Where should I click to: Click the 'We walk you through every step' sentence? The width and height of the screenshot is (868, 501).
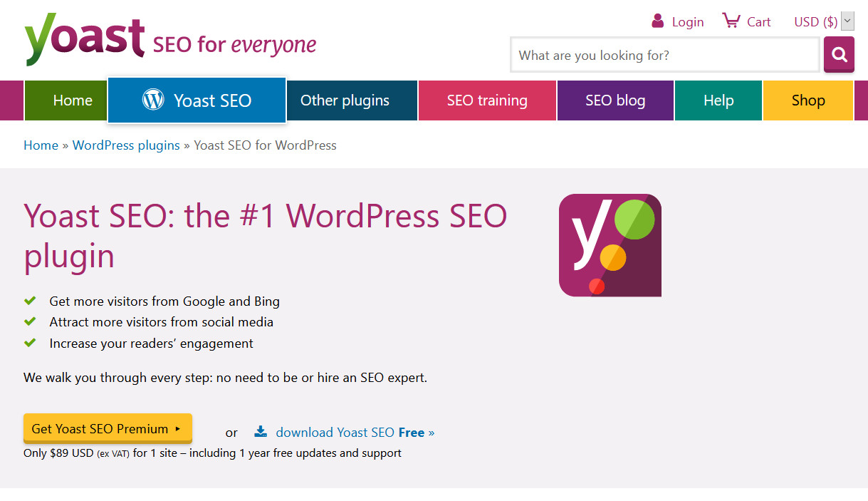pyautogui.click(x=225, y=378)
